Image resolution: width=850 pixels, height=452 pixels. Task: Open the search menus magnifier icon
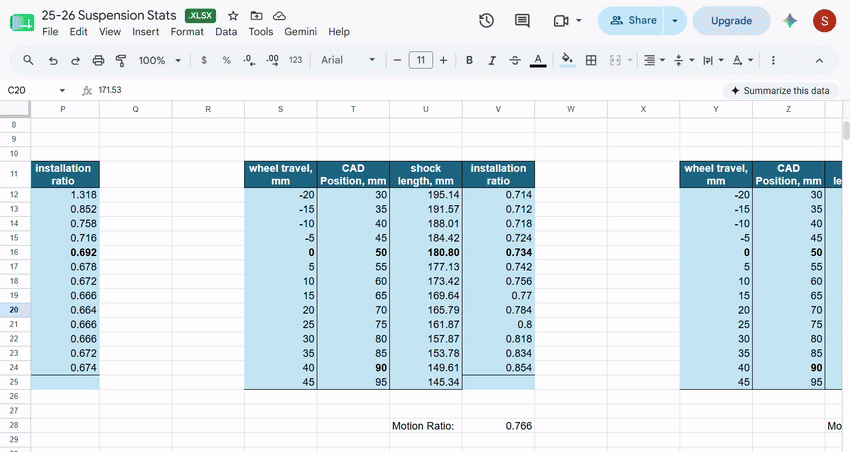point(28,60)
